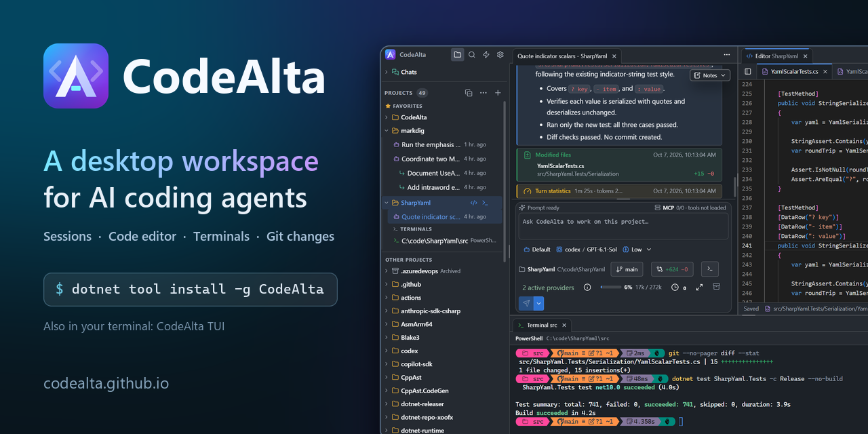Open settings gear in CodeAlta header
868x434 pixels.
500,55
